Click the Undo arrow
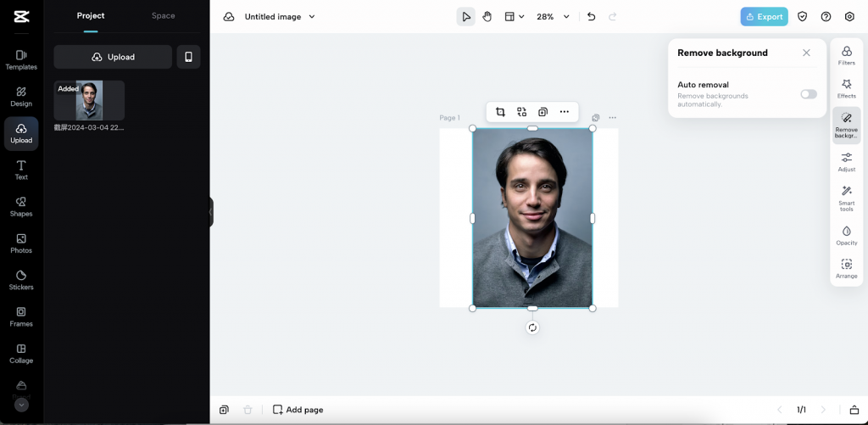Image resolution: width=868 pixels, height=425 pixels. [591, 17]
